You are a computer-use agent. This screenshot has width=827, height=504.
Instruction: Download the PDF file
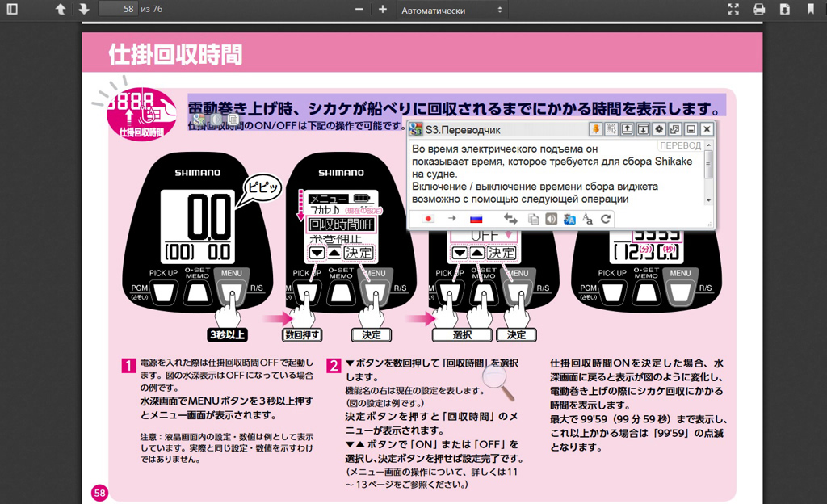pos(785,10)
